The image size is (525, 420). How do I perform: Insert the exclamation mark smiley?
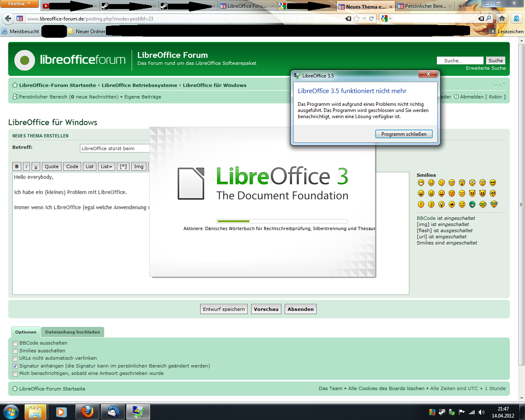[421, 204]
